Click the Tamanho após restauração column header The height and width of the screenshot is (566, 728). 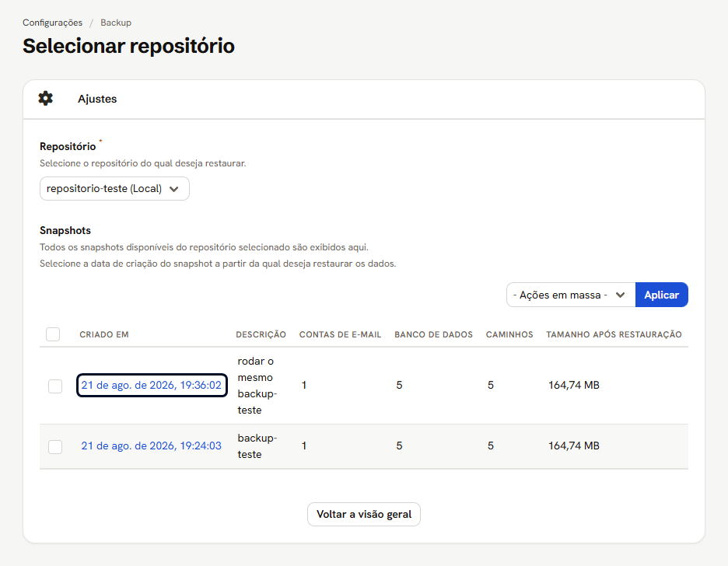click(614, 334)
